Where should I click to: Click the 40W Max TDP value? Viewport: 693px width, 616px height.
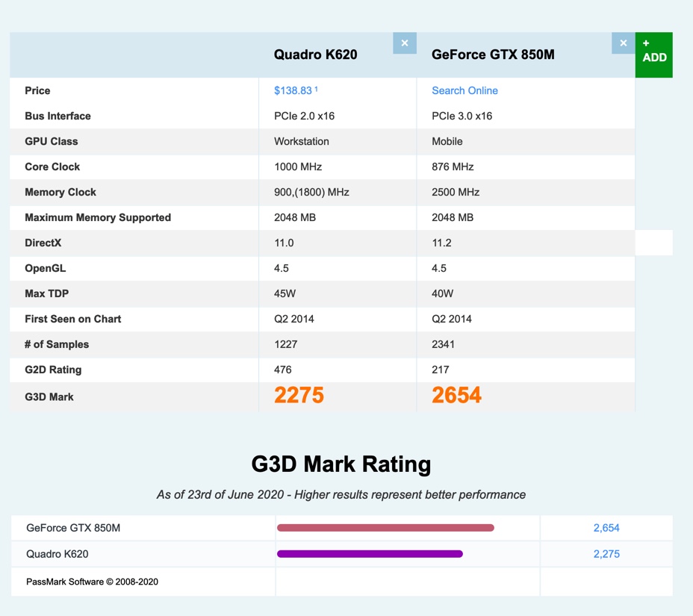pyautogui.click(x=442, y=293)
